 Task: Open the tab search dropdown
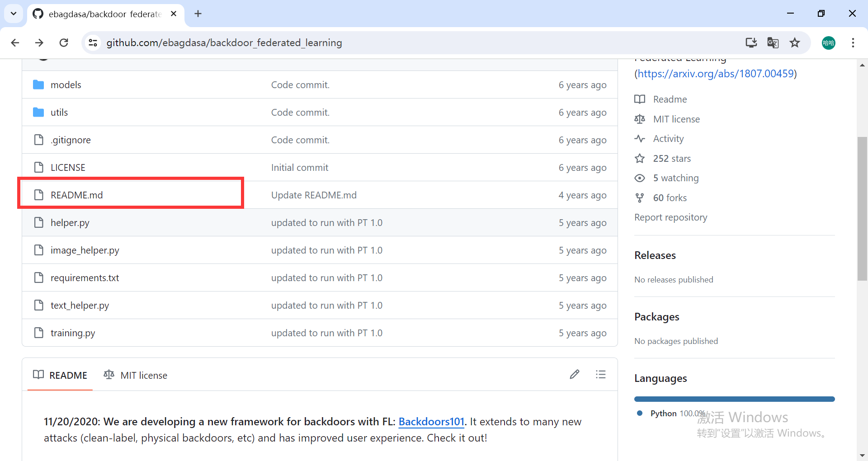click(14, 14)
